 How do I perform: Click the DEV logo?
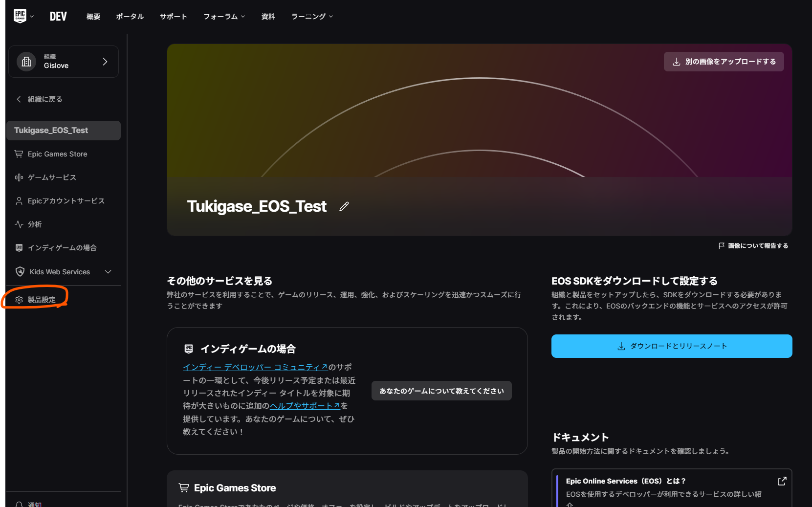coord(58,16)
